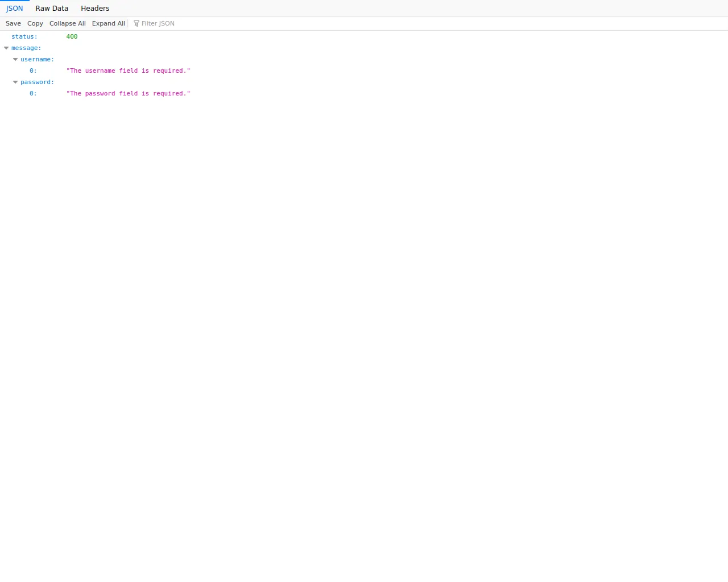
Task: Collapse the password node arrow
Action: click(x=15, y=82)
